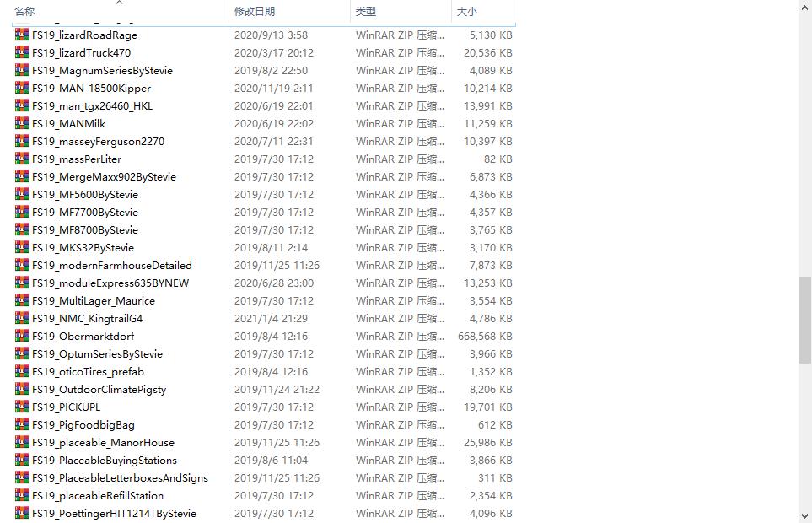
Task: Click the 20,536 KB size value
Action: point(488,53)
